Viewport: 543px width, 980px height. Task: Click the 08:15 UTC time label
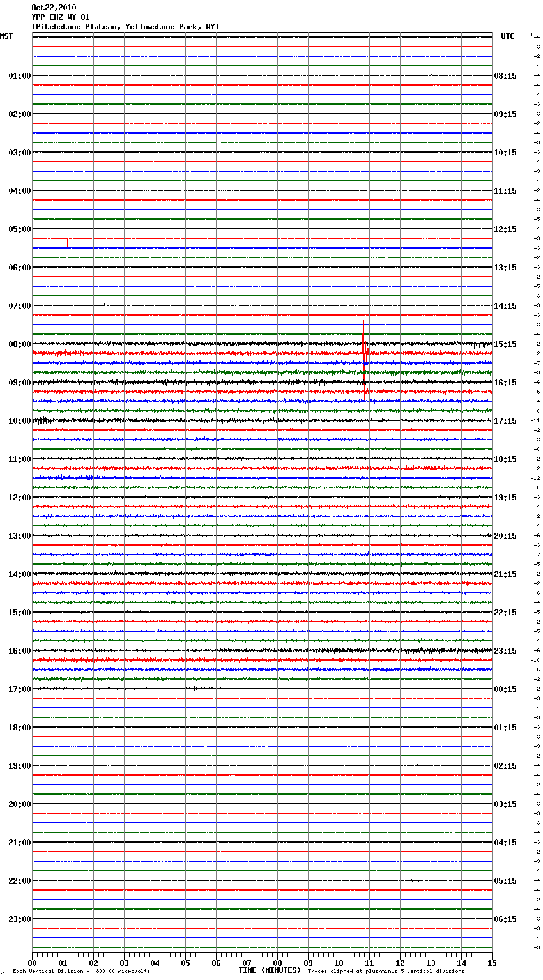pyautogui.click(x=505, y=76)
